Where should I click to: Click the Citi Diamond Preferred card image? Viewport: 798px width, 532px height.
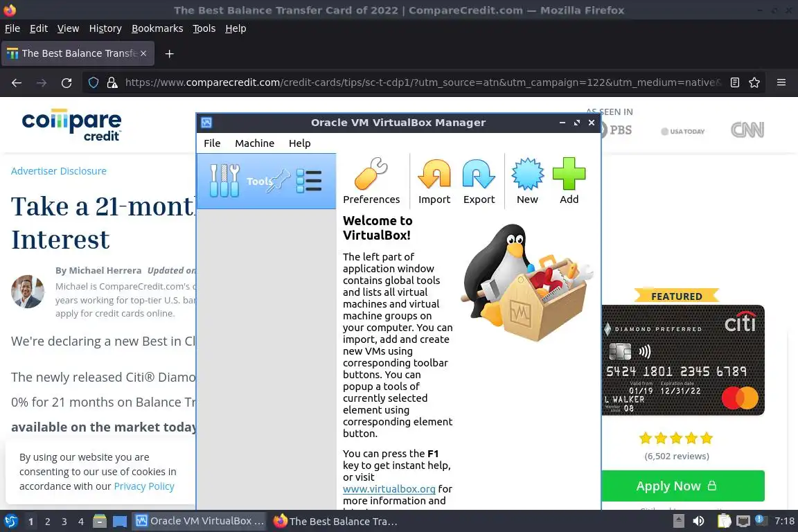click(682, 360)
